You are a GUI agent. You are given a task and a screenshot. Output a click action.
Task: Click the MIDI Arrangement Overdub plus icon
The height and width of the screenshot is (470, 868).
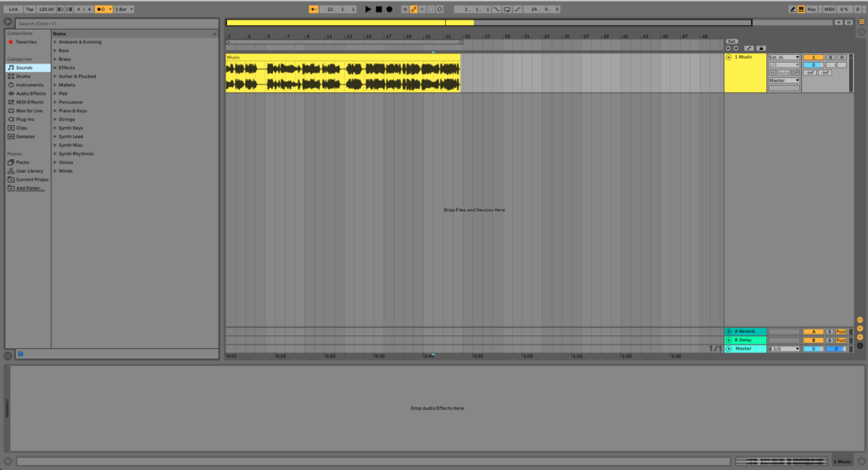point(404,9)
